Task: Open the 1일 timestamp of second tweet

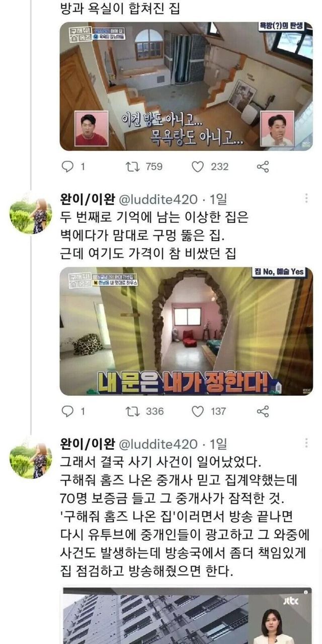Action: click(218, 200)
